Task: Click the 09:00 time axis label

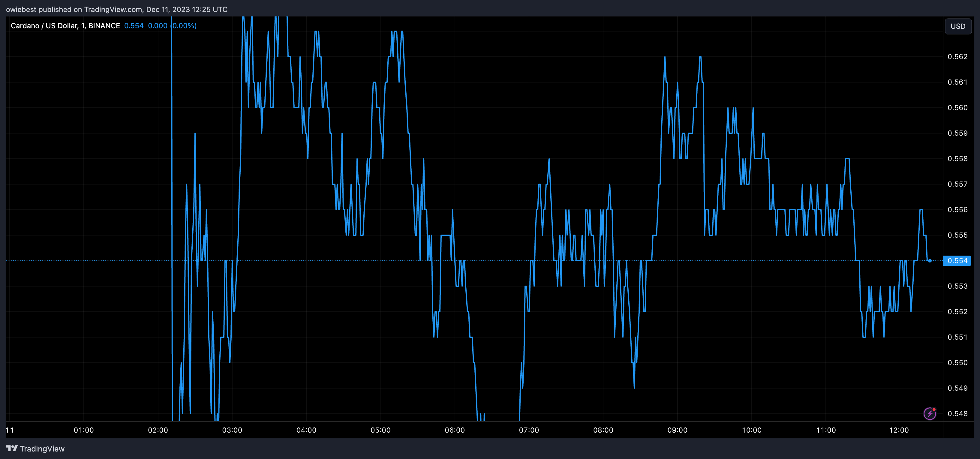Action: [677, 430]
